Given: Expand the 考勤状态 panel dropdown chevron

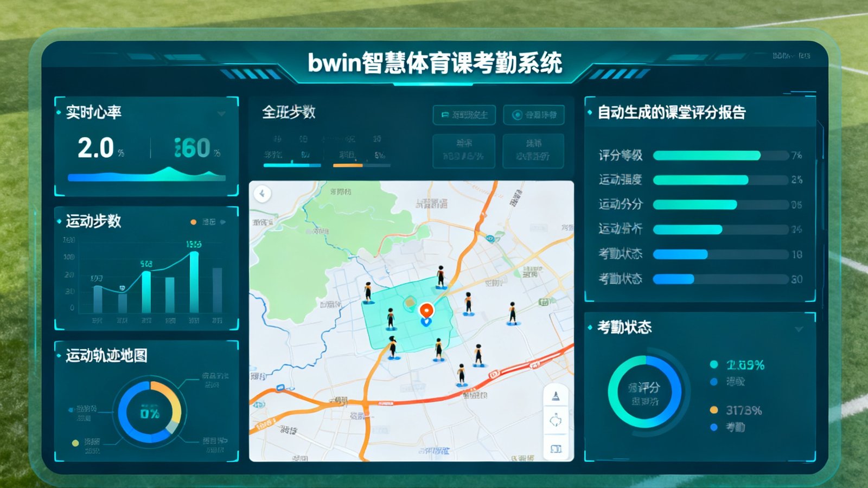Looking at the screenshot, I should pos(799,329).
